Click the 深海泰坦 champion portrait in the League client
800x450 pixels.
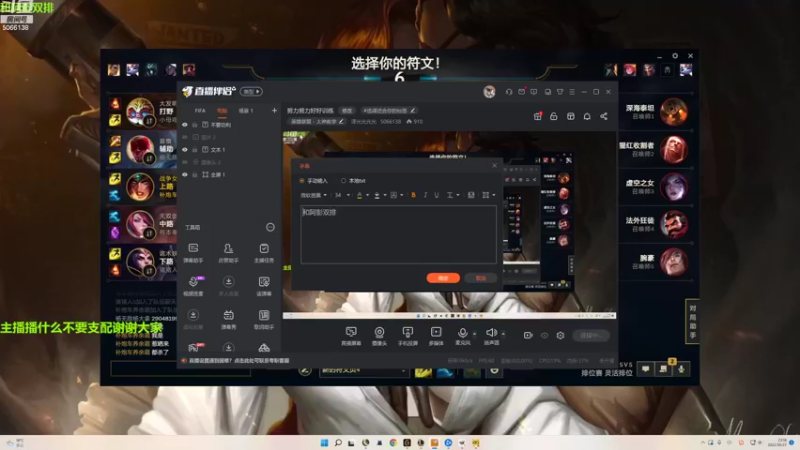pyautogui.click(x=673, y=112)
